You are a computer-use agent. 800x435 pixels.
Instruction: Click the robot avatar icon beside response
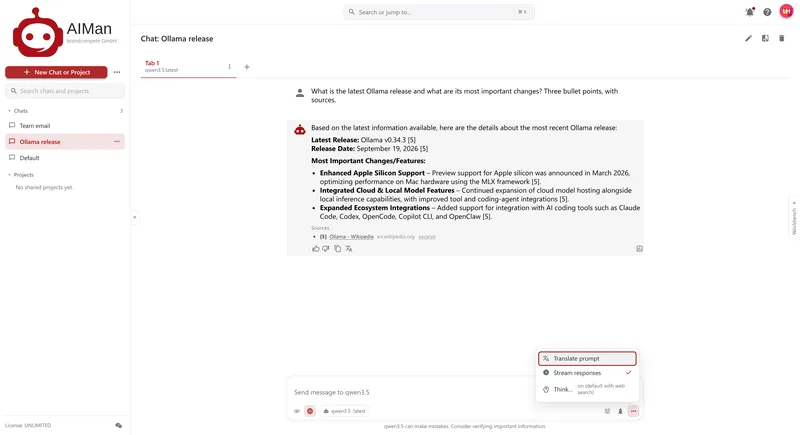(300, 130)
